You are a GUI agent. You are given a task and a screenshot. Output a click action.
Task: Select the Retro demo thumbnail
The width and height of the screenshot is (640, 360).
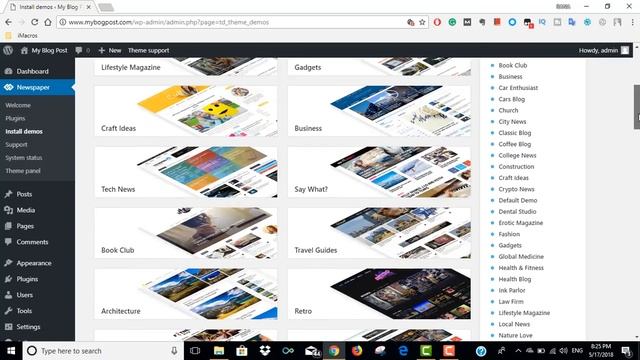click(x=379, y=293)
